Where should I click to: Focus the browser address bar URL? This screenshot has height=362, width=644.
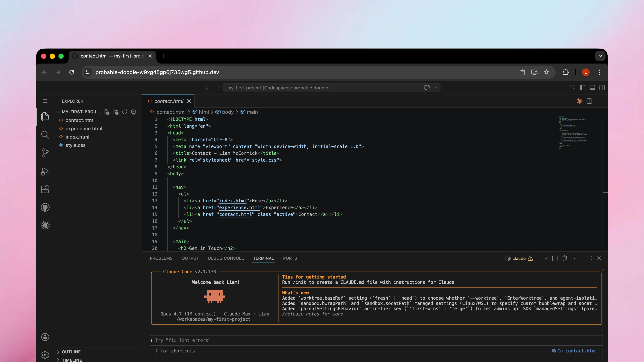157,72
